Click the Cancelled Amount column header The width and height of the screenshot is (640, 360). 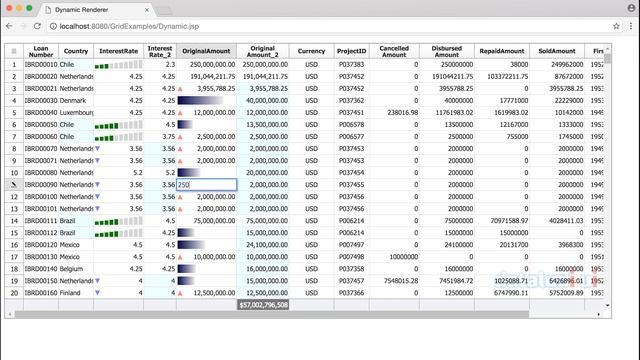394,51
